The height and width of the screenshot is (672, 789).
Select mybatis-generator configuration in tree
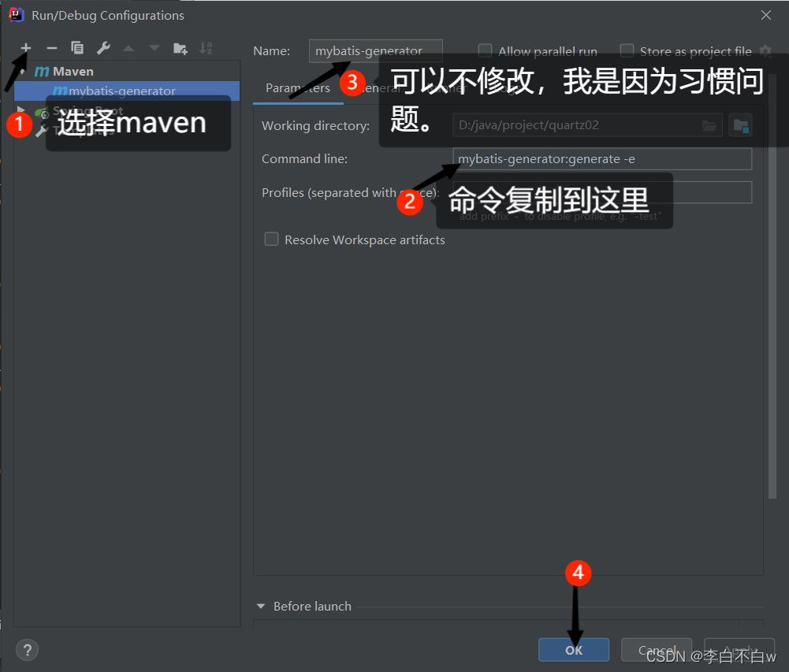[x=127, y=91]
